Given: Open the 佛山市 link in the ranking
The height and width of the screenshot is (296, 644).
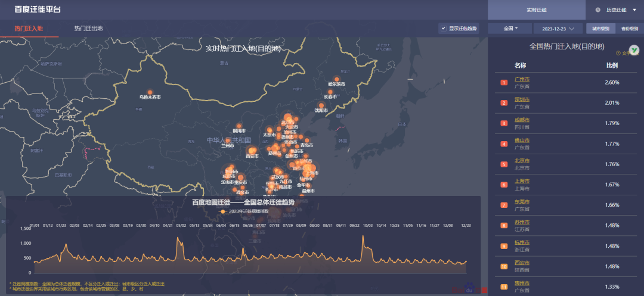Looking at the screenshot, I should [522, 140].
